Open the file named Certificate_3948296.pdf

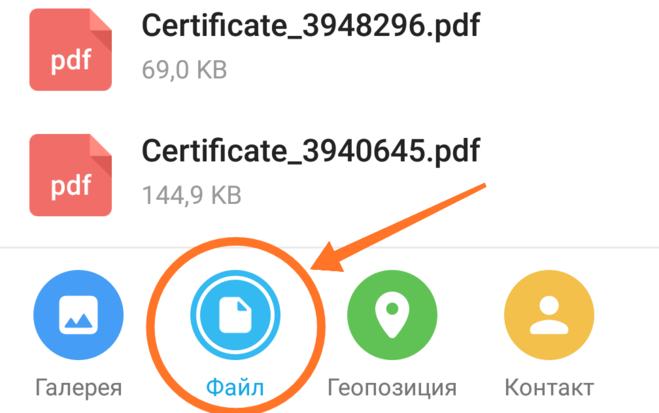pos(311,26)
